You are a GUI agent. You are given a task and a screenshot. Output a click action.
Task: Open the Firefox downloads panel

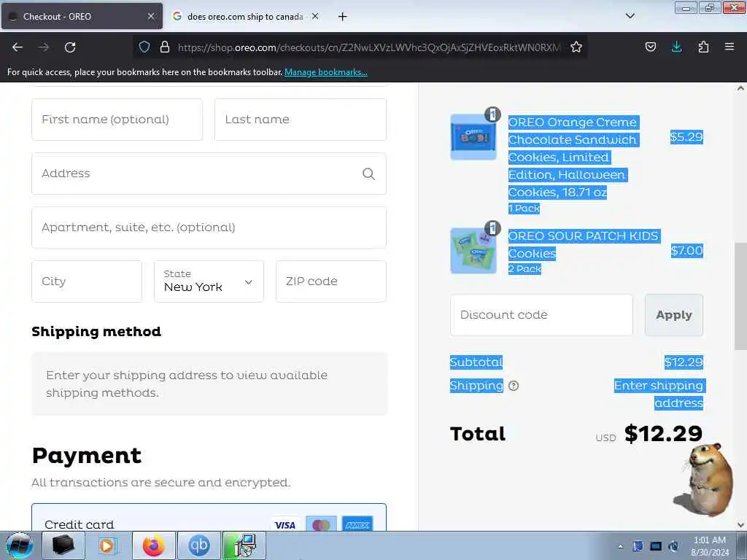[x=676, y=47]
